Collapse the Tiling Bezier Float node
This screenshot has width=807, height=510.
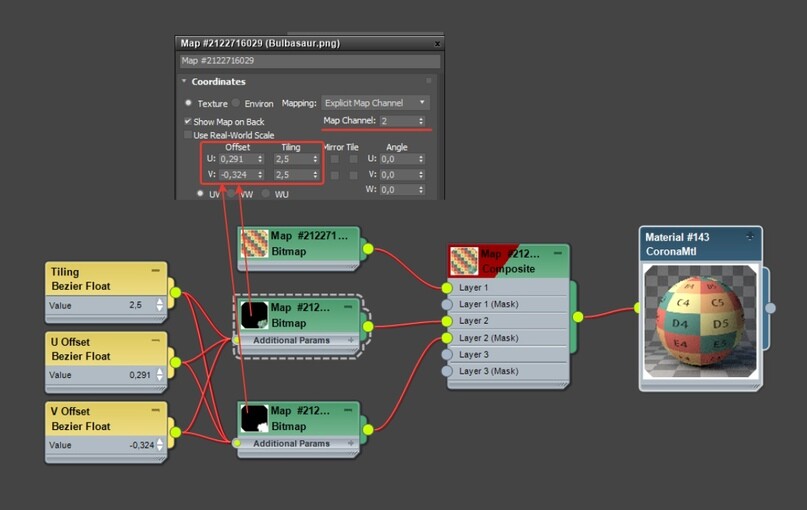155,271
